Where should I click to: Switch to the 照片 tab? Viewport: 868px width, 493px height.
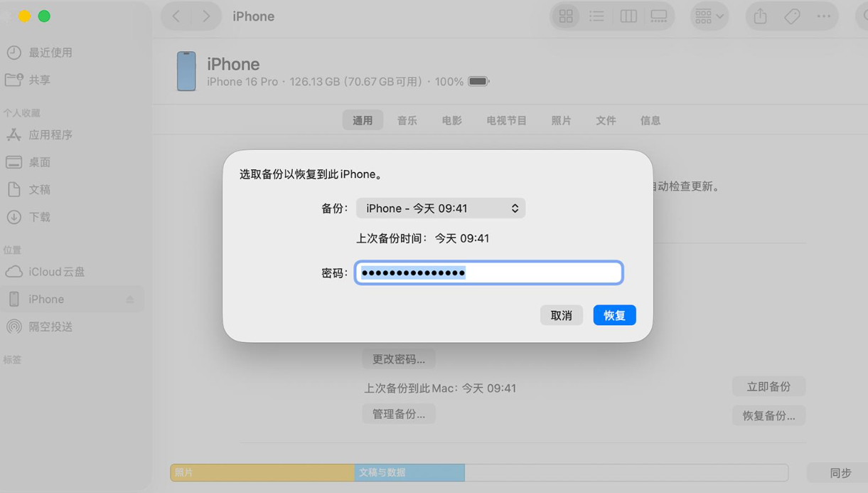tap(561, 120)
